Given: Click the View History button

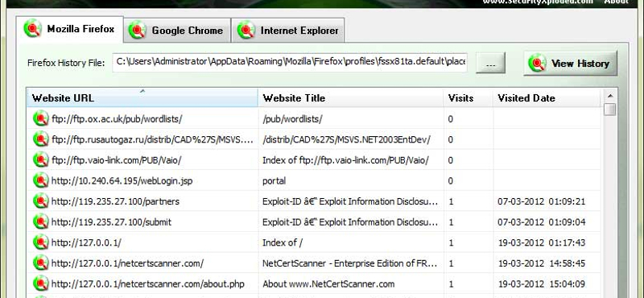Looking at the screenshot, I should 570,64.
